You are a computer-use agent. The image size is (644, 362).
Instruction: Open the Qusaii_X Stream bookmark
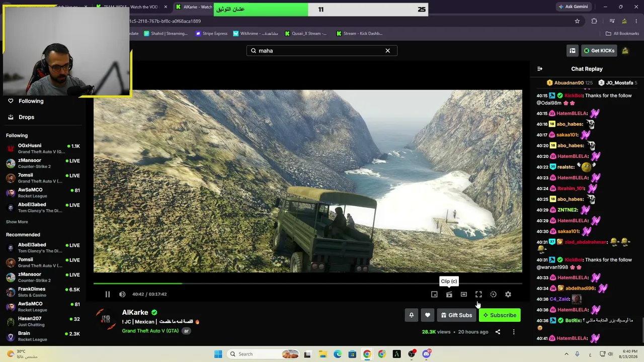click(x=306, y=34)
